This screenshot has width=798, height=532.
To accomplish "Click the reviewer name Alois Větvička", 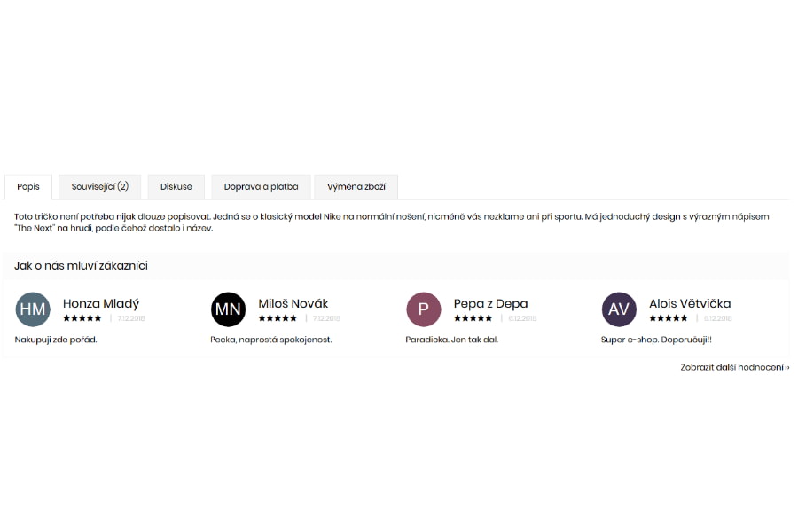I will click(x=690, y=303).
